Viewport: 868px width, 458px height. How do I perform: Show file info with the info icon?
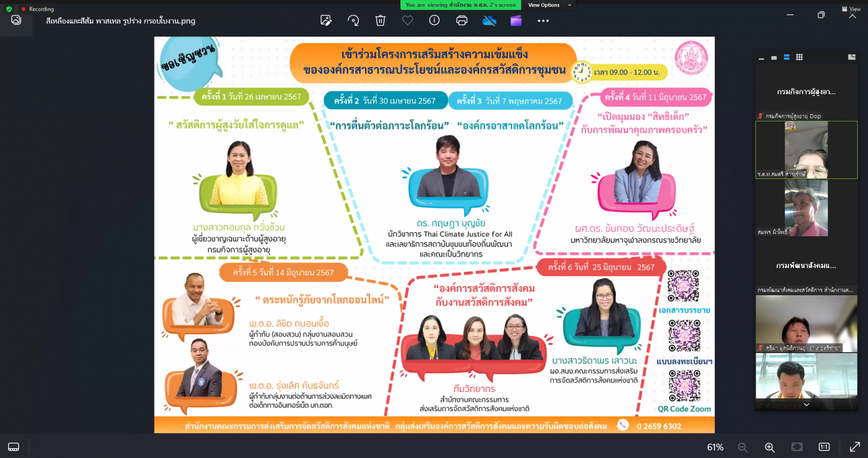tap(435, 21)
